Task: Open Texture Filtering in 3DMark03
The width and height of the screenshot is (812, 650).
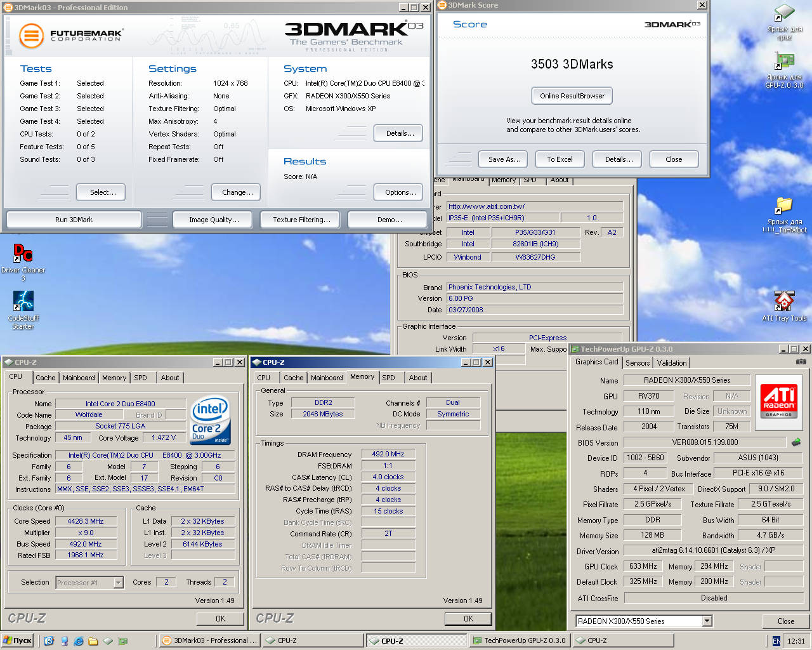Action: tap(301, 220)
